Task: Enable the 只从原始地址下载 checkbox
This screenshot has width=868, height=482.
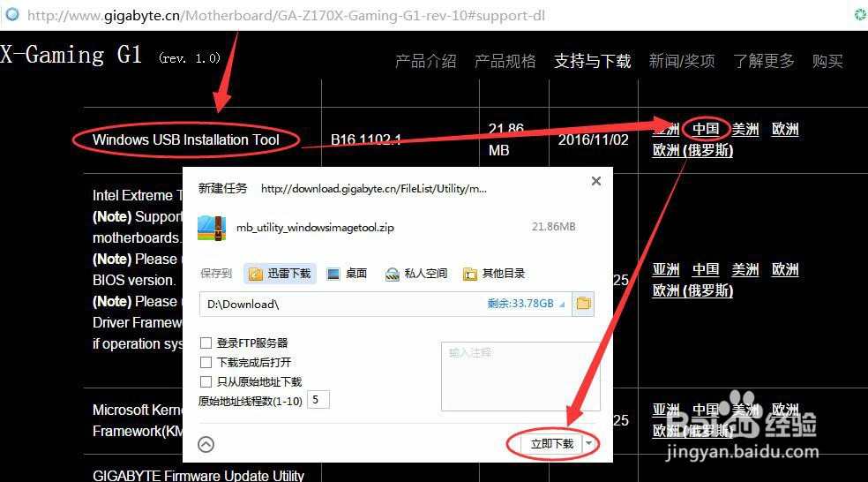Action: pos(206,381)
